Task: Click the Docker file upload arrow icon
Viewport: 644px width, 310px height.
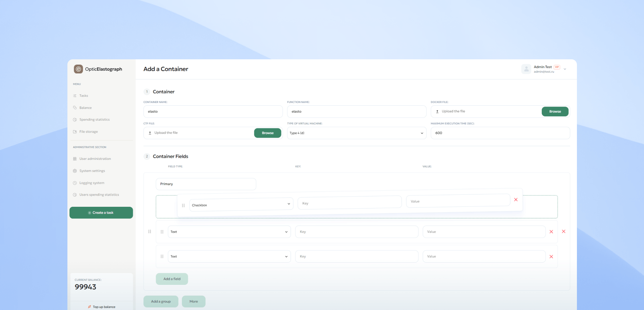Action: pyautogui.click(x=437, y=112)
